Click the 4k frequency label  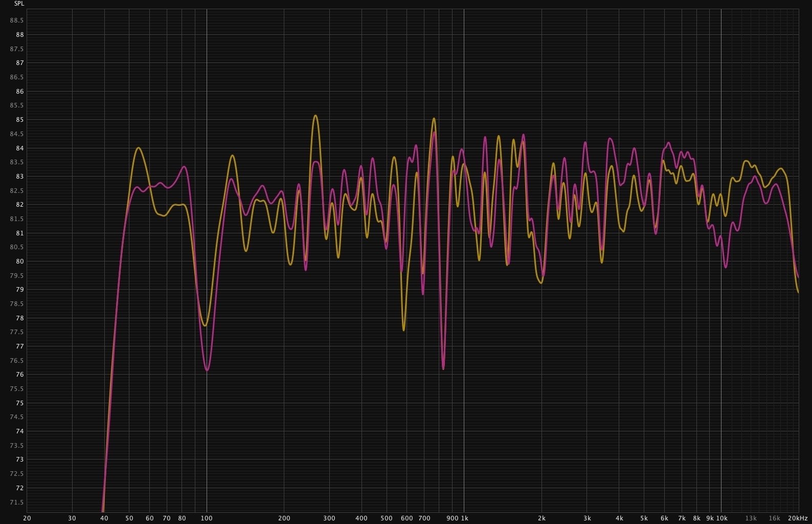point(619,518)
